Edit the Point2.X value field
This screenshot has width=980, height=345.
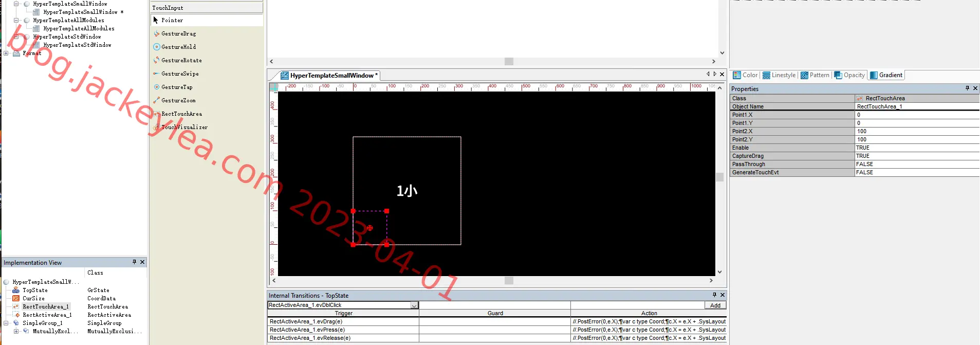click(917, 131)
